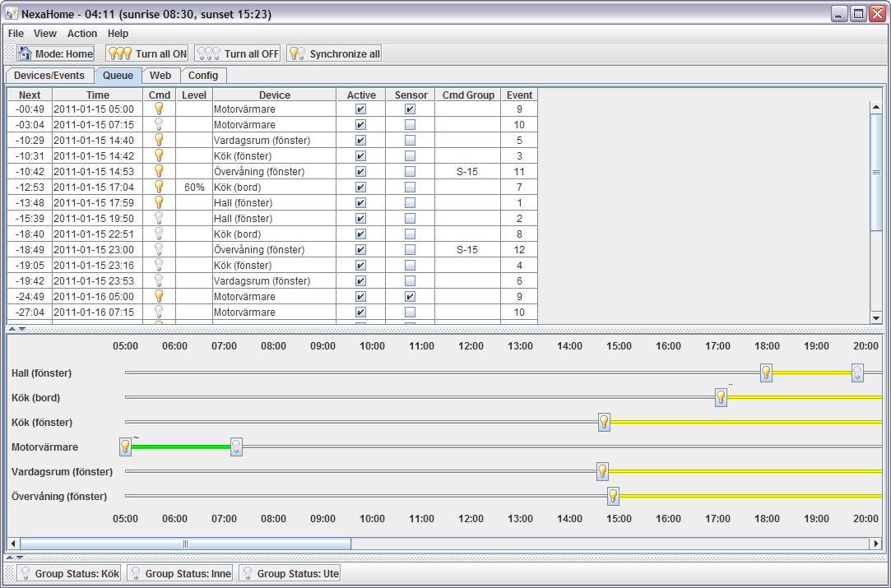Select the Övervåning (fönster) bulb marker on timeline
Image resolution: width=891 pixels, height=588 pixels.
(x=613, y=496)
